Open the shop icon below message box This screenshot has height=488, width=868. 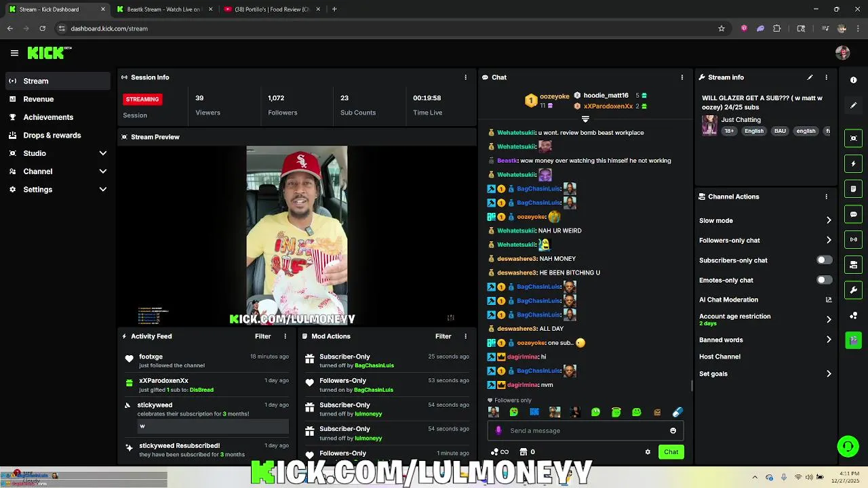tap(524, 452)
